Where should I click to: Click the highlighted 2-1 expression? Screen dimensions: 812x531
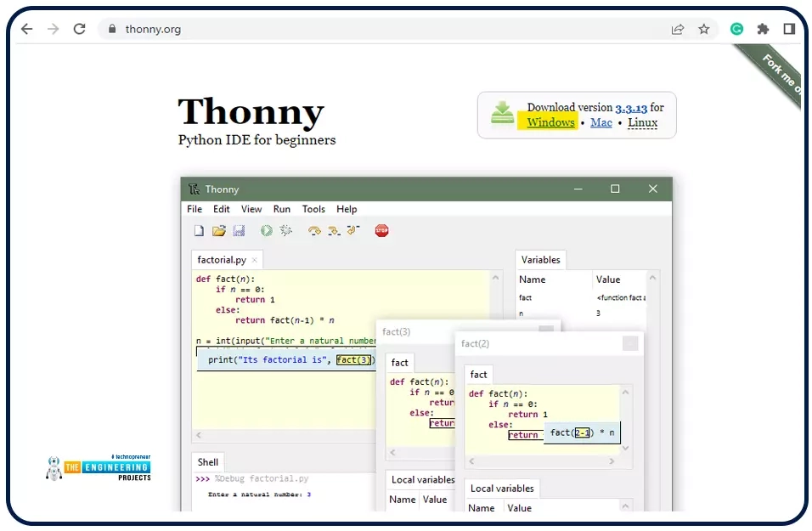tap(582, 432)
